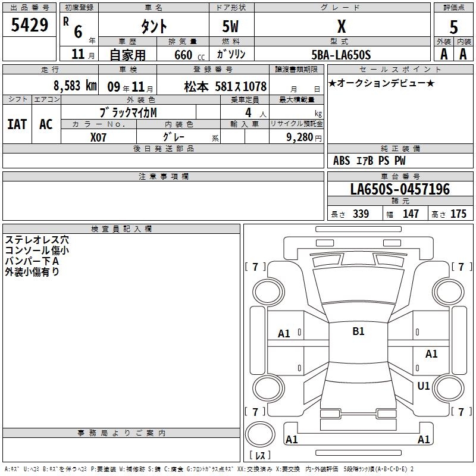Select model code 5BA-LA650S

tap(341, 55)
